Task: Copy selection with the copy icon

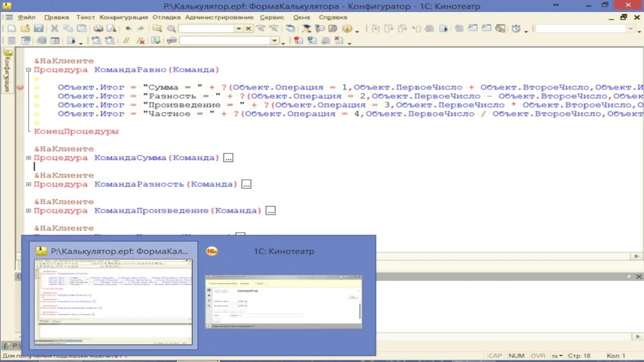Action: [68, 29]
